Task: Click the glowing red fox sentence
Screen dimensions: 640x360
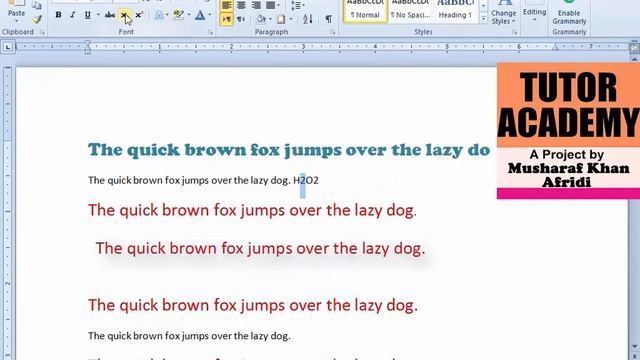Action: [260, 249]
